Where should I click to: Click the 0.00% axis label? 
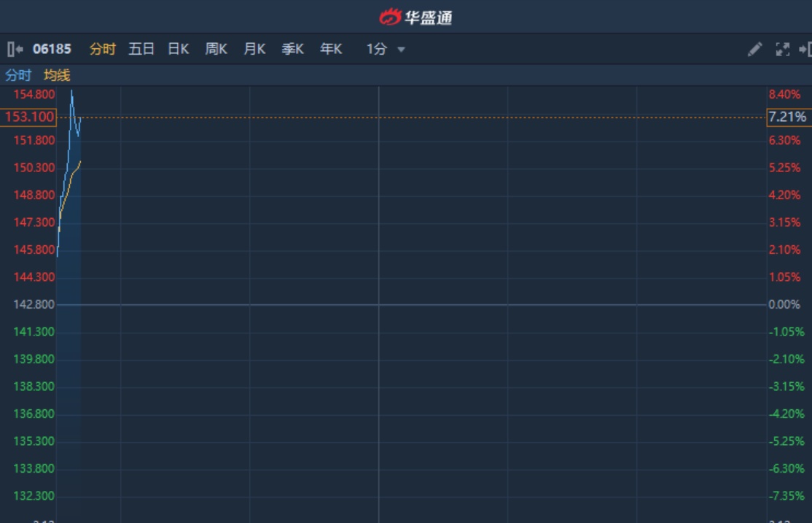tap(784, 304)
